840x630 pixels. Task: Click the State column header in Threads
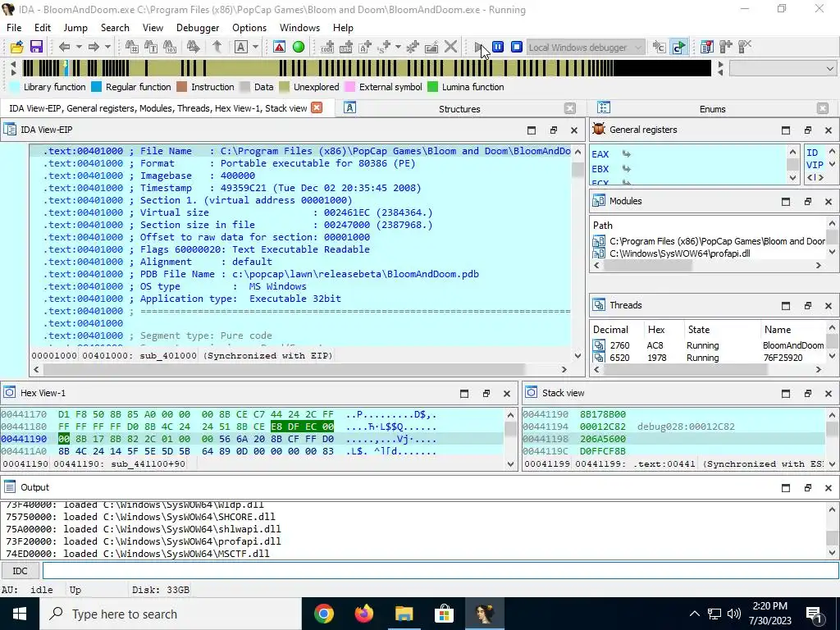pyautogui.click(x=722, y=330)
